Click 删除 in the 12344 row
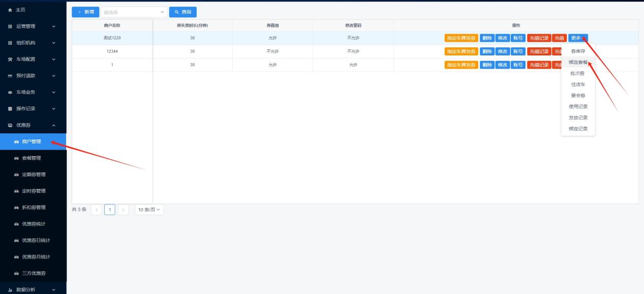Viewport: 644px width, 294px height. point(487,51)
